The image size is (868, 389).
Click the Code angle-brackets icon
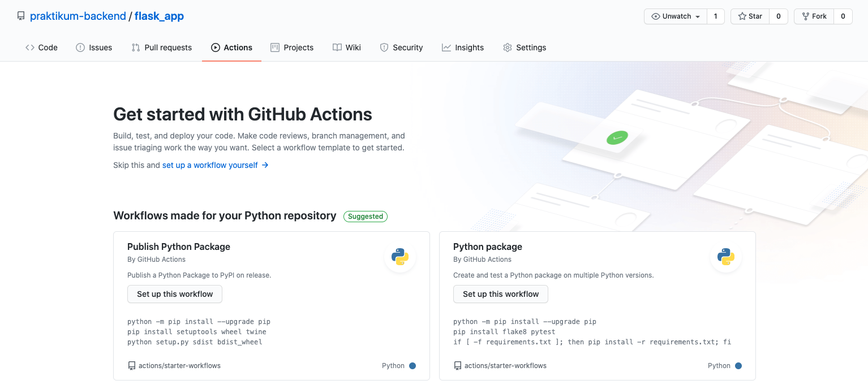(30, 47)
